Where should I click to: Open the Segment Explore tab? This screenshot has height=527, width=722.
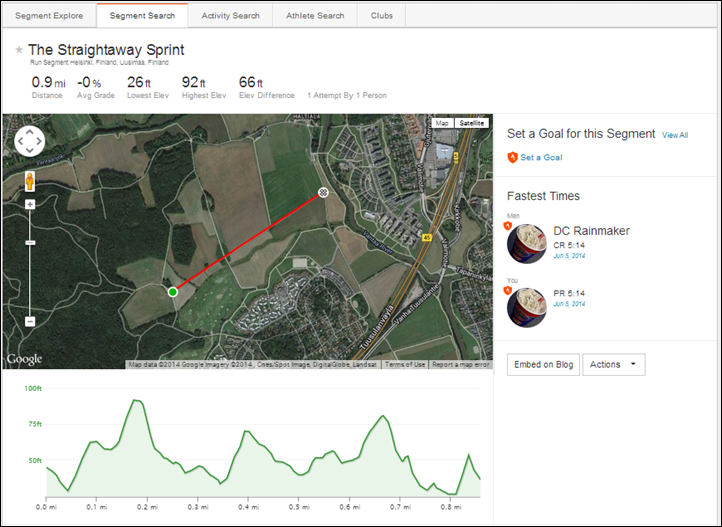pyautogui.click(x=49, y=16)
